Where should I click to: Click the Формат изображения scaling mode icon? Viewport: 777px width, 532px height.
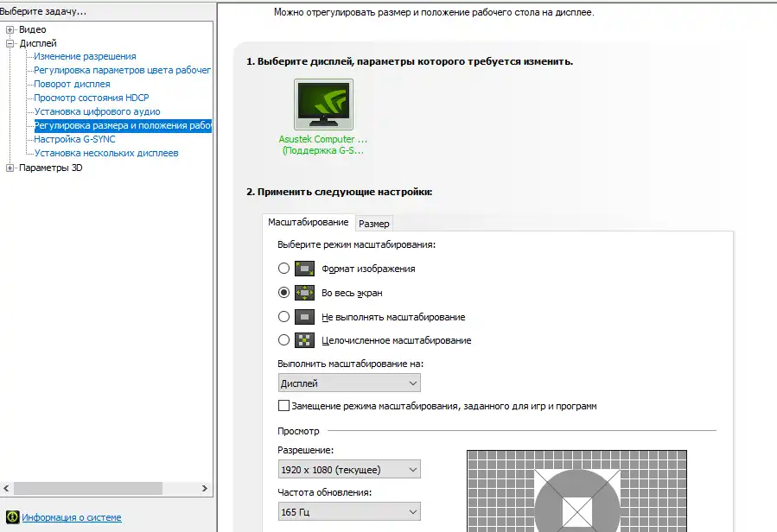click(304, 269)
